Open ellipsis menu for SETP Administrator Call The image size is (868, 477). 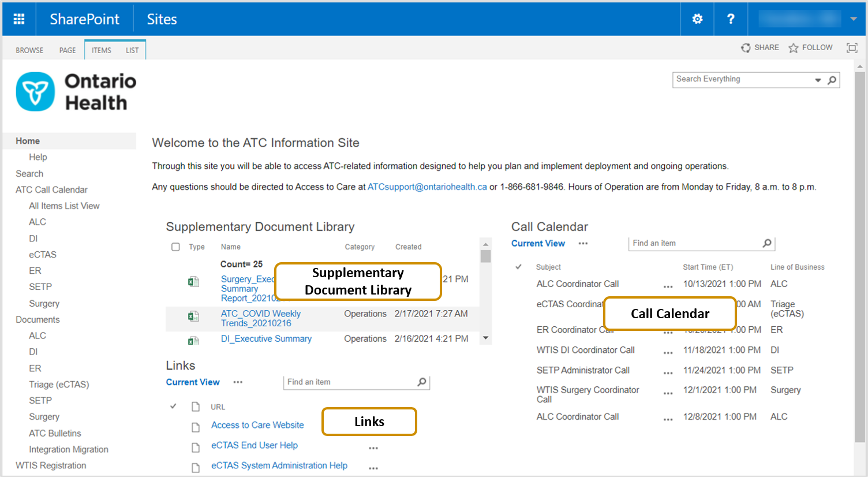tap(668, 373)
